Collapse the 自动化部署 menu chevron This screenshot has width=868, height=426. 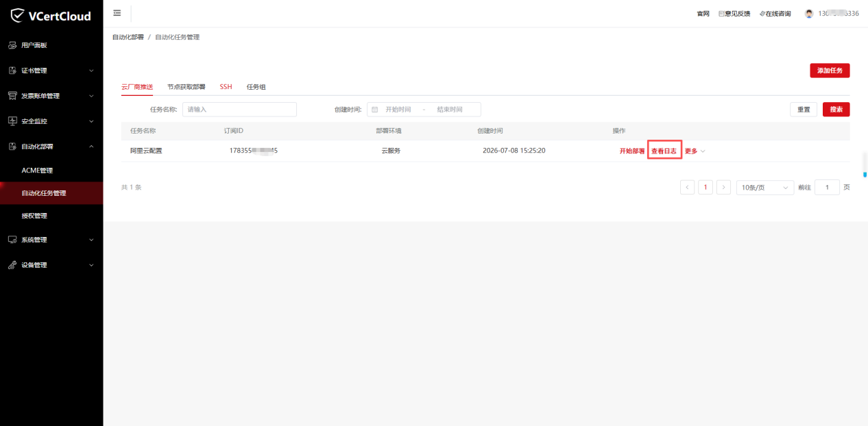click(x=91, y=147)
